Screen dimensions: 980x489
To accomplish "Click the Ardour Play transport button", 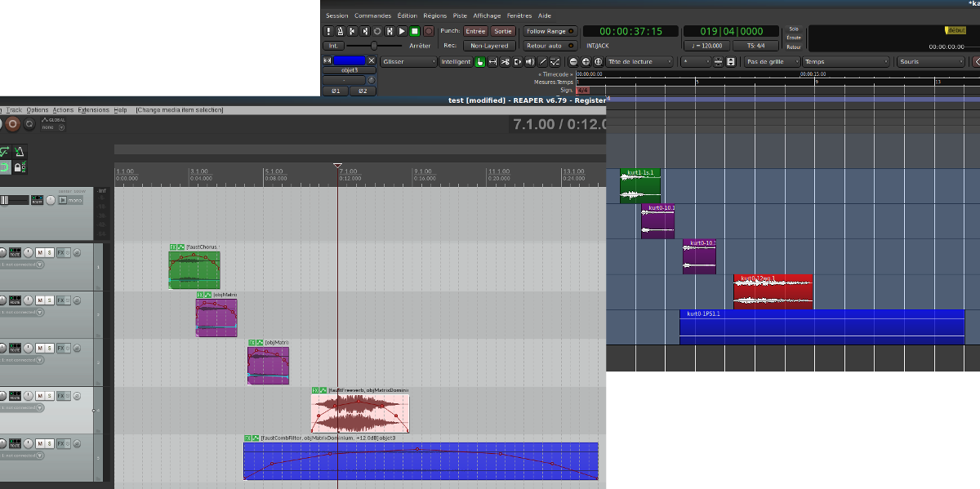I will pyautogui.click(x=402, y=31).
